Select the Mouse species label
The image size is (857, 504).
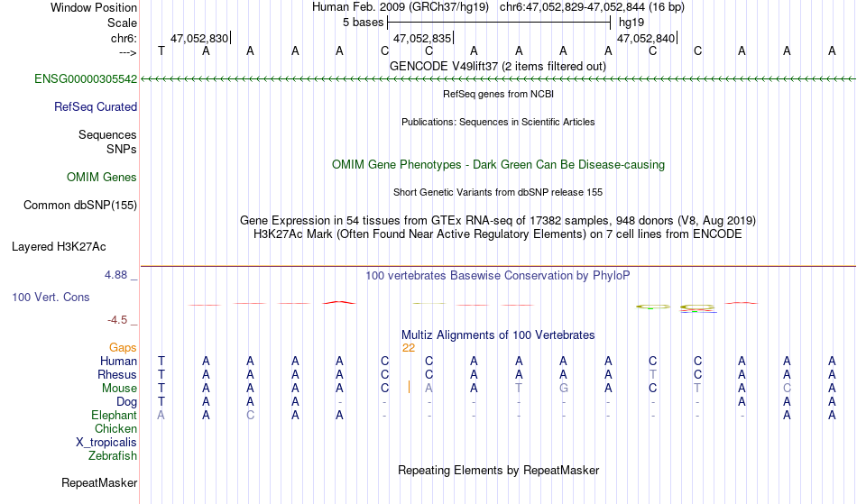[119, 389]
